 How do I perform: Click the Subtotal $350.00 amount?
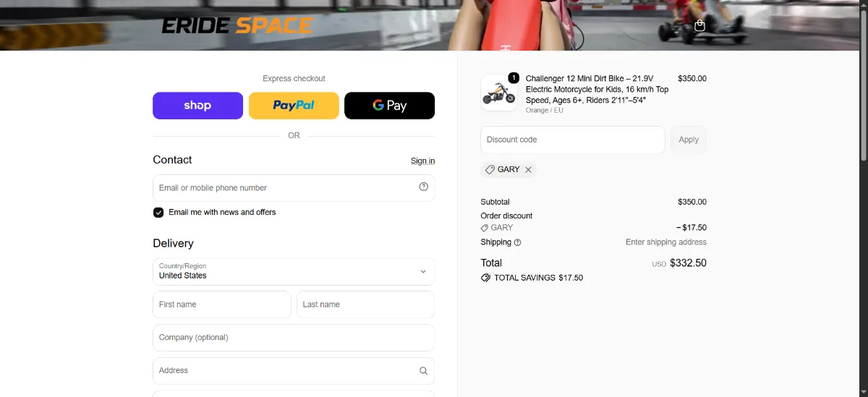(x=692, y=202)
